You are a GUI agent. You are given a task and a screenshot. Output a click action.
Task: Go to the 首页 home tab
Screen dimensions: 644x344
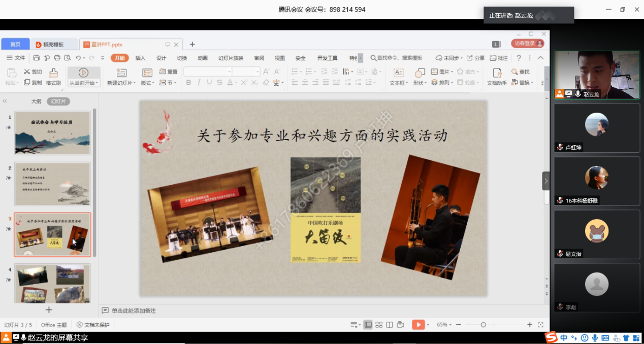pyautogui.click(x=16, y=44)
